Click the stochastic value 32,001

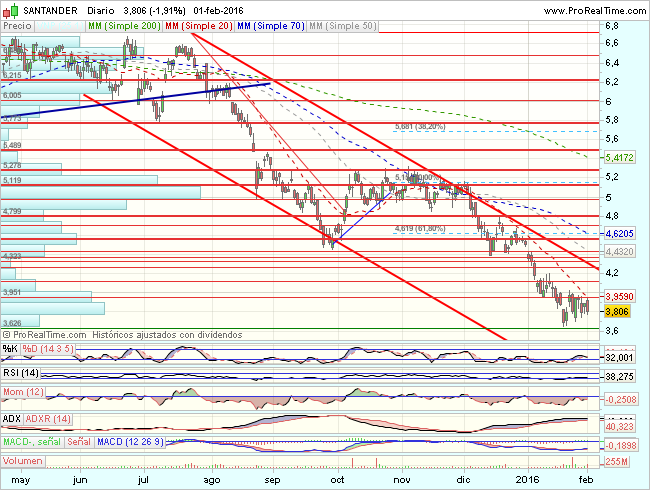coord(619,357)
